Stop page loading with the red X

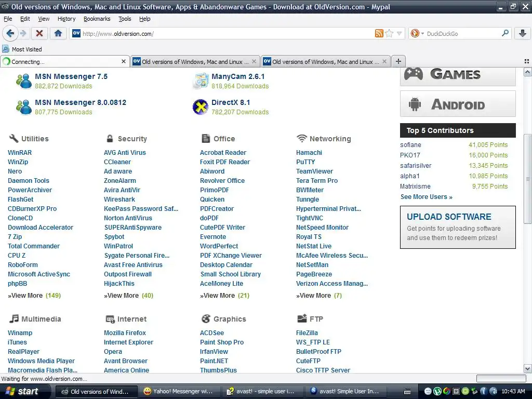tap(39, 33)
